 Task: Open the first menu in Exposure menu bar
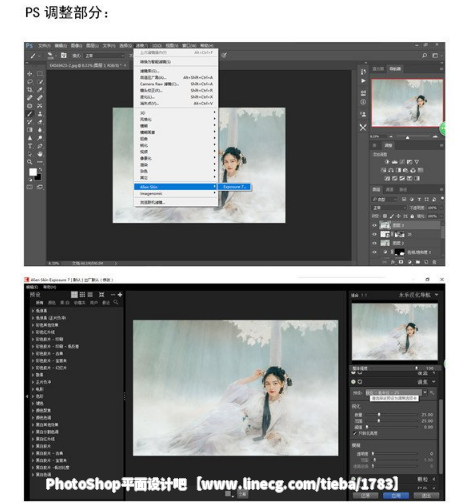32,287
